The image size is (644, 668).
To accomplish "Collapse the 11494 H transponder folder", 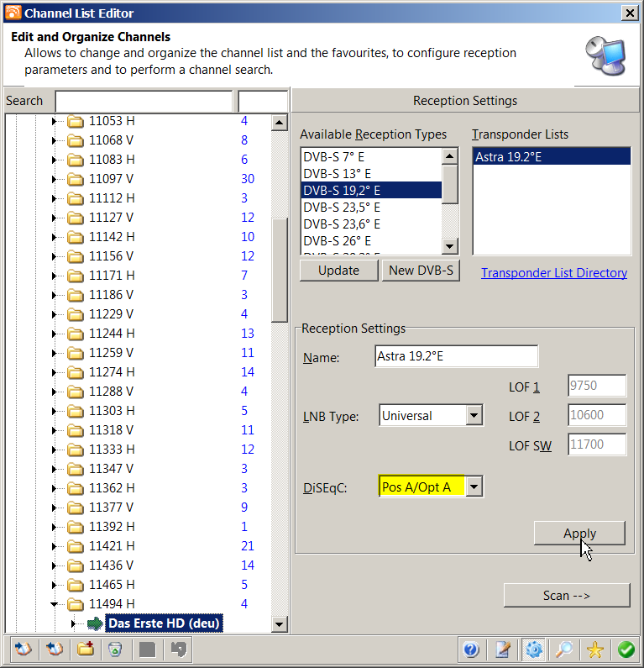I will tap(55, 604).
